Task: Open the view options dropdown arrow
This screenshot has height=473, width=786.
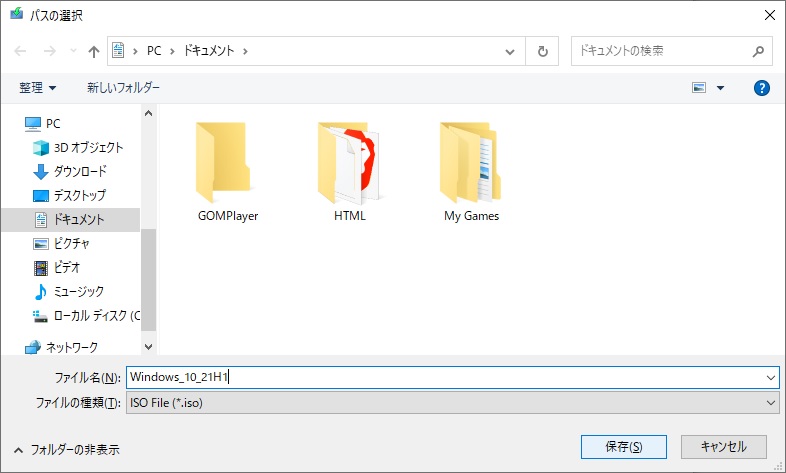Action: coord(720,88)
